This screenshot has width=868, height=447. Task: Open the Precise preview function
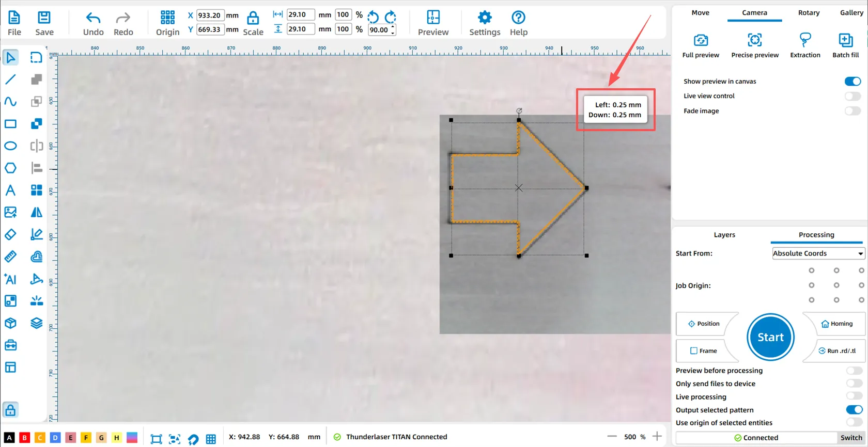tap(754, 40)
